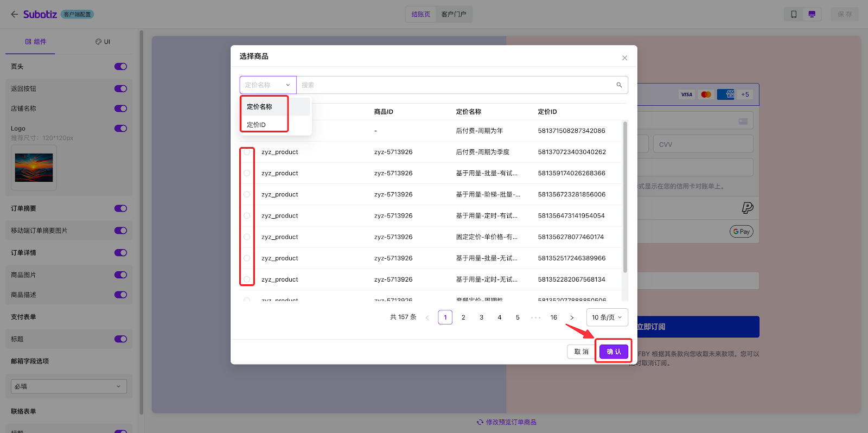
Task: Open the 定价名称 search type dropdown
Action: (268, 85)
